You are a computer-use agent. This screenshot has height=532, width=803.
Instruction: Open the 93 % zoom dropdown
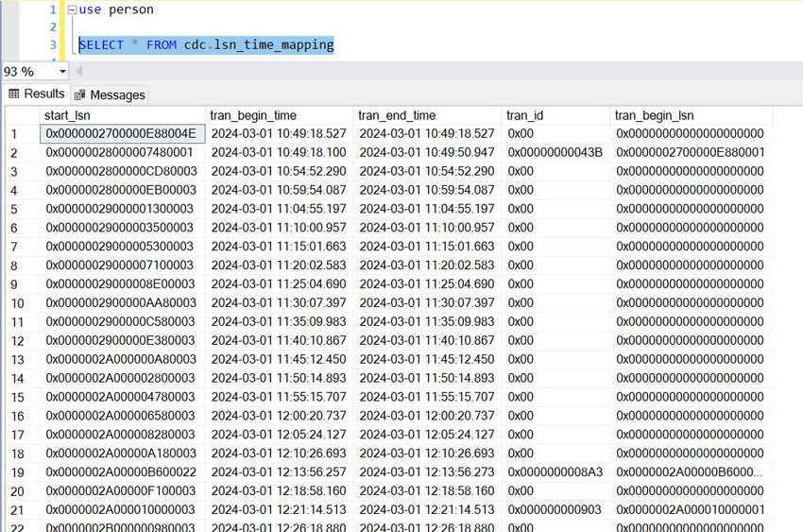click(x=62, y=71)
